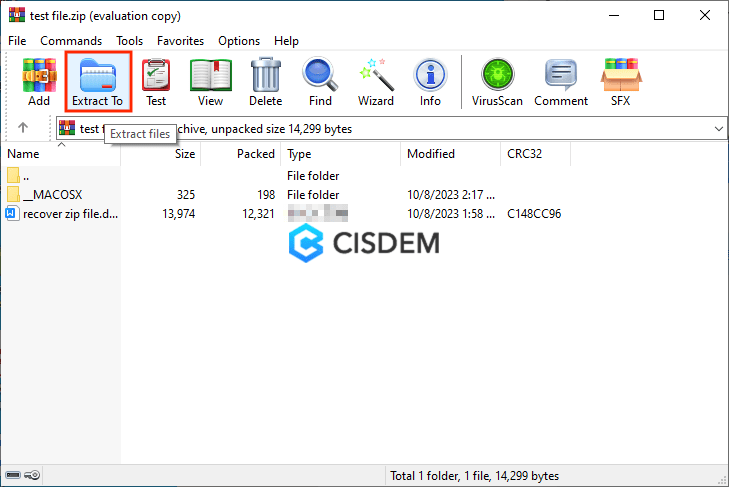The image size is (729, 487).
Task: Click the drive icon in status bar
Action: 13,475
